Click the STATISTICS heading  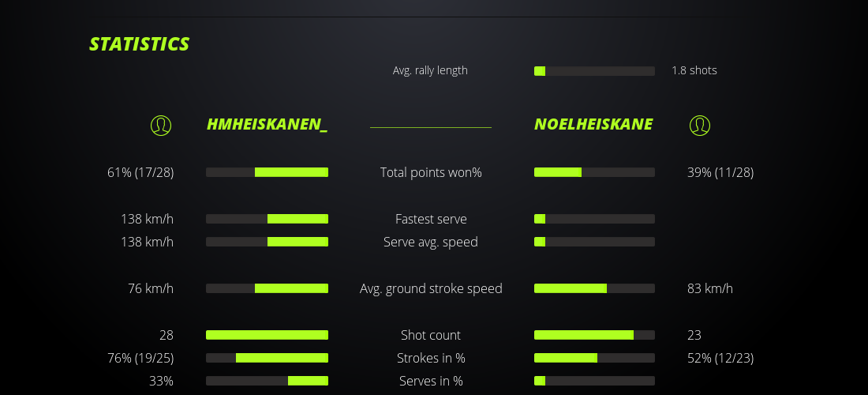[x=139, y=44]
